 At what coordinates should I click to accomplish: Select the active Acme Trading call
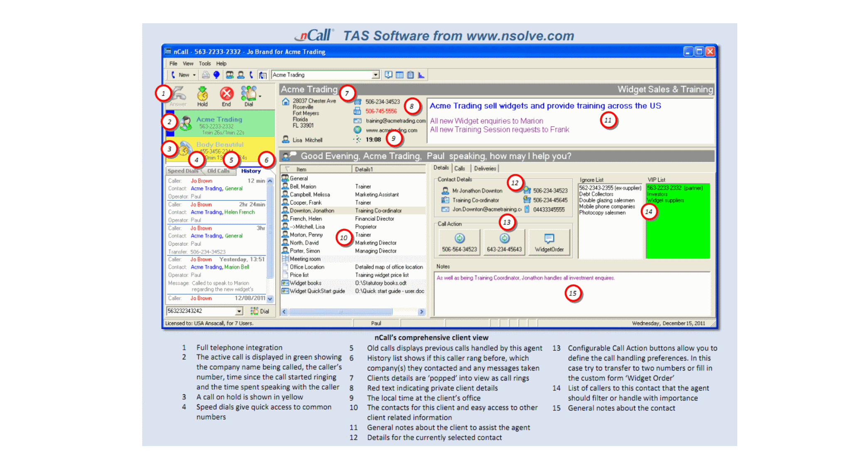220,124
